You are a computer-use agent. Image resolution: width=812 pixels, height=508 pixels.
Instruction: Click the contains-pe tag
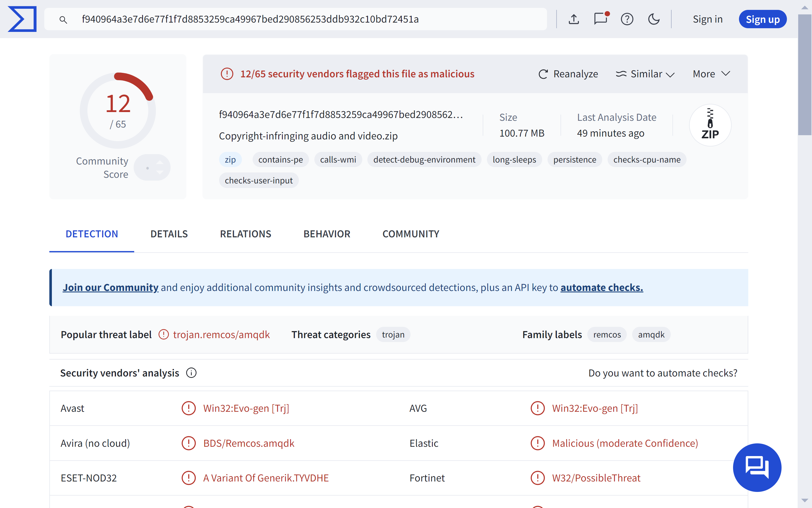281,159
